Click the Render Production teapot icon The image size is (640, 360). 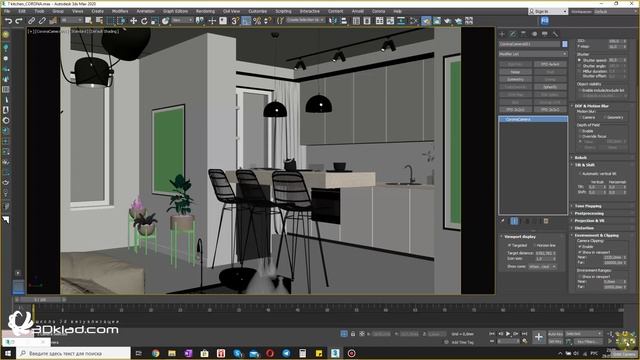448,21
